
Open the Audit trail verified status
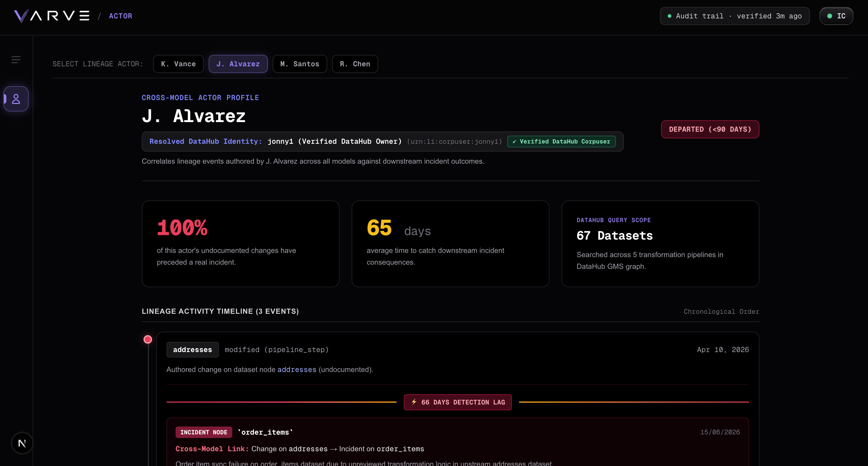click(x=735, y=16)
